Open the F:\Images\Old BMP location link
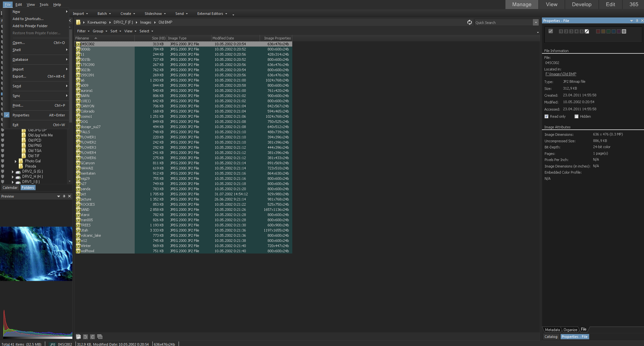The height and width of the screenshot is (346, 644). [561, 74]
